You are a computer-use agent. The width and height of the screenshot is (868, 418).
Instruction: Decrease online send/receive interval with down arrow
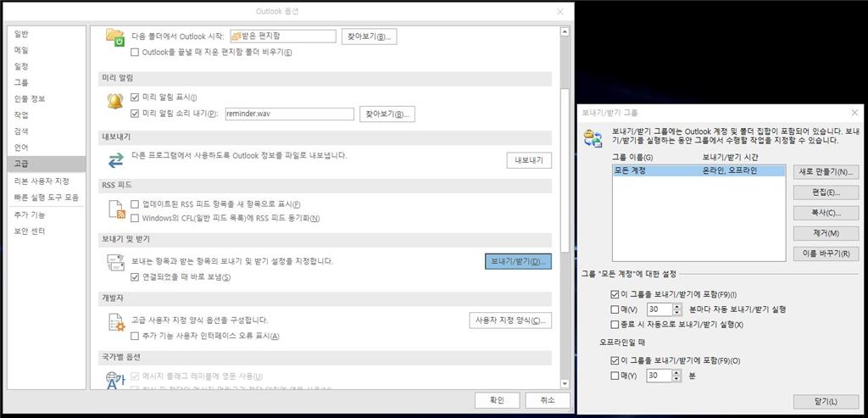tap(676, 312)
